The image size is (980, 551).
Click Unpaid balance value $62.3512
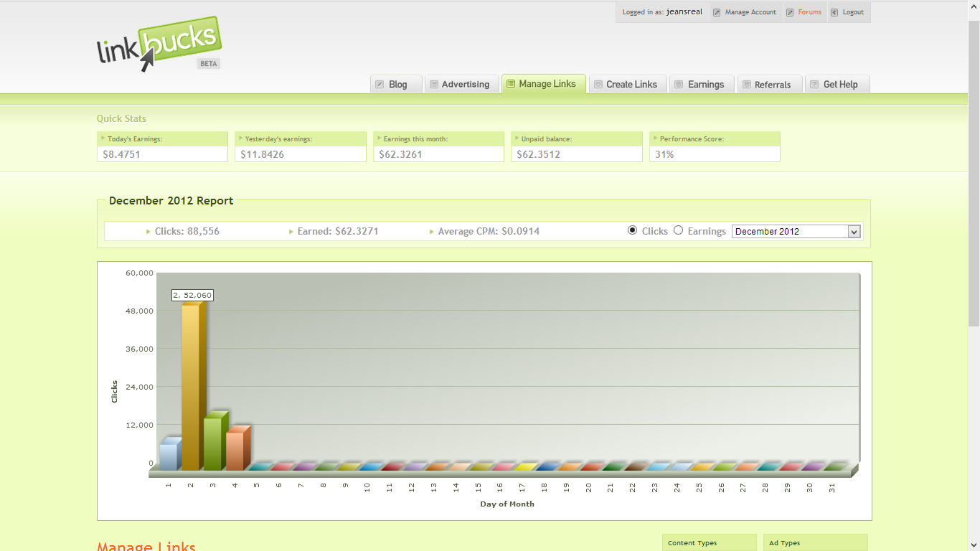click(538, 154)
